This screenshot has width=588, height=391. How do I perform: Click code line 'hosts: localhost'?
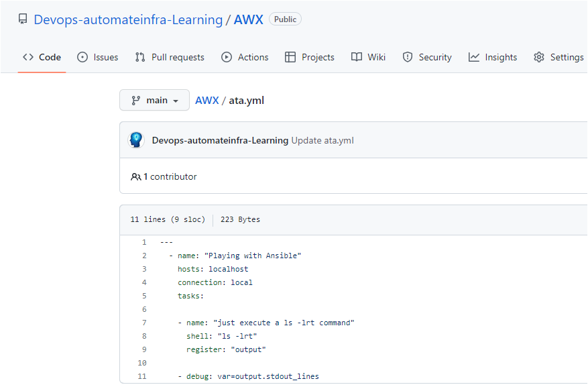coord(213,269)
